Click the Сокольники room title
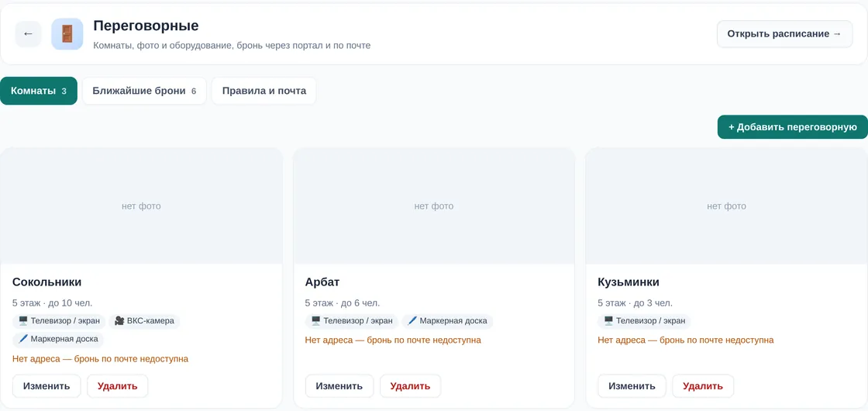 click(x=47, y=282)
